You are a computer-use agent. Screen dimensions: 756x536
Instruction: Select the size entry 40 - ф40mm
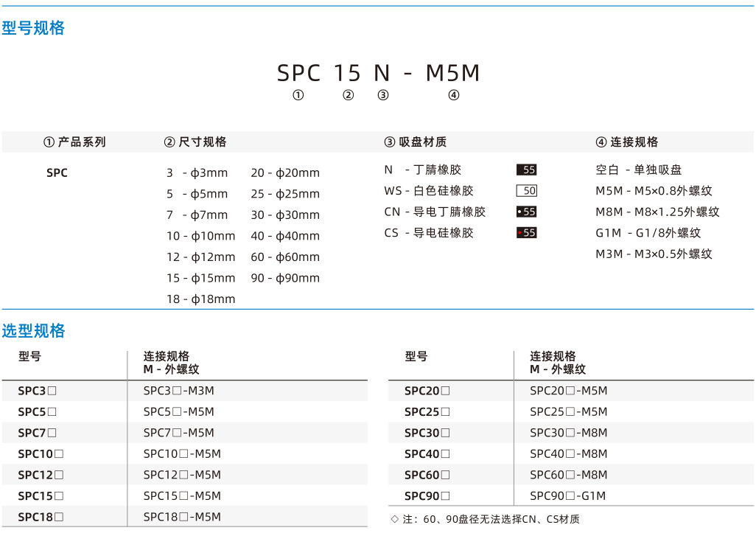click(x=285, y=236)
